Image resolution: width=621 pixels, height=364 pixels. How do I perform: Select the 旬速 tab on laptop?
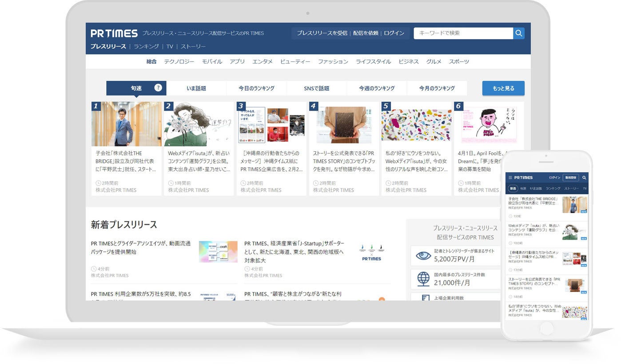coord(136,88)
